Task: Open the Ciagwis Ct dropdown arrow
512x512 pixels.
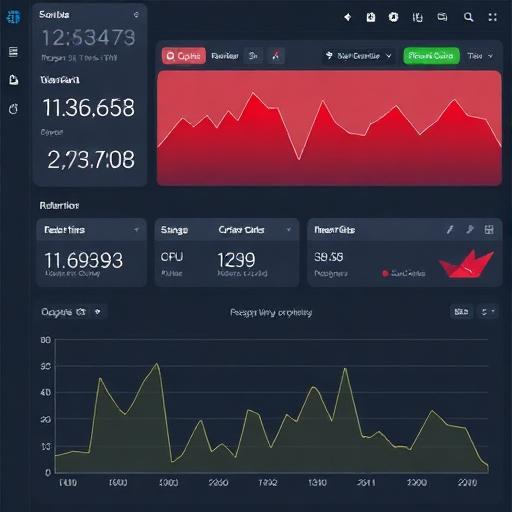Action: 98,312
